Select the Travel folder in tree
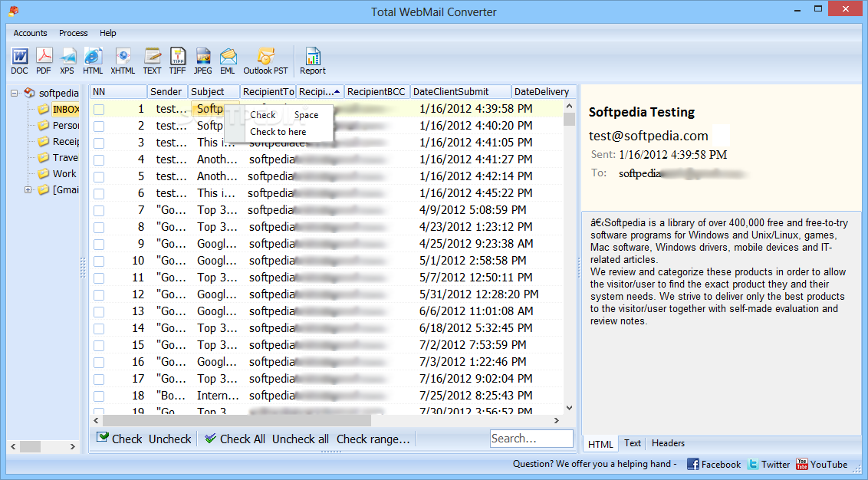 pos(65,157)
